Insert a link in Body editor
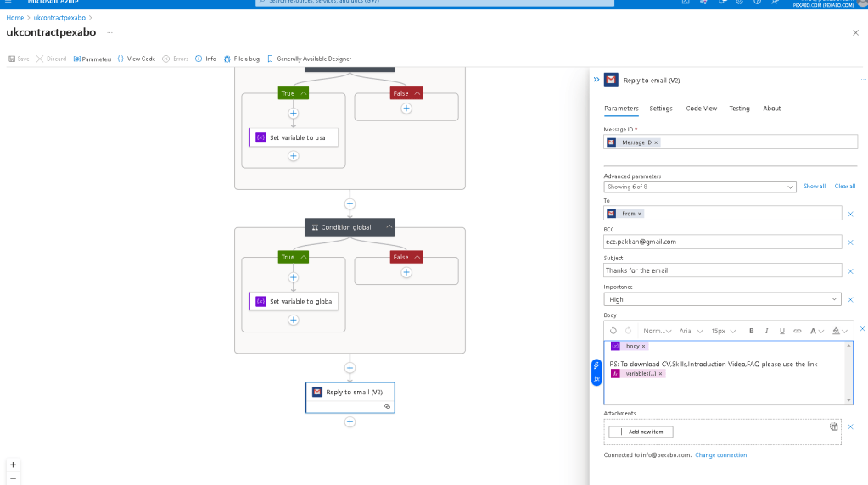 [797, 331]
